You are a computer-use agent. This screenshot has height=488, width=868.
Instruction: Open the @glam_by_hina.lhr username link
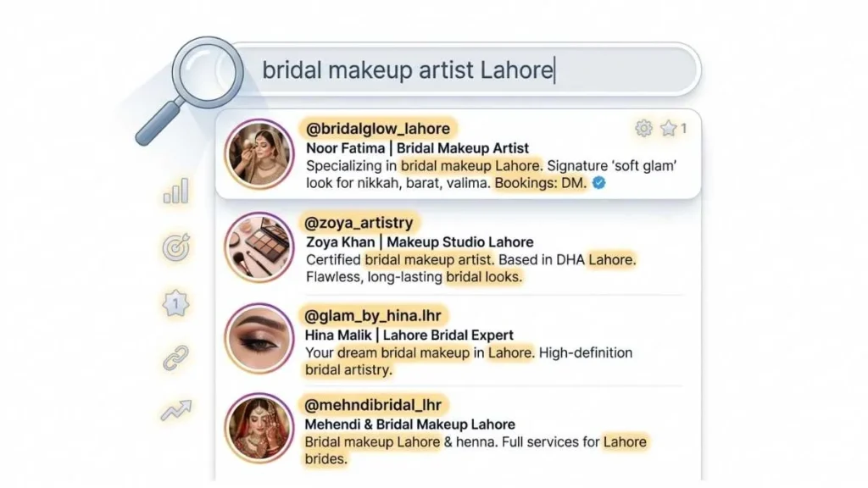pos(373,315)
